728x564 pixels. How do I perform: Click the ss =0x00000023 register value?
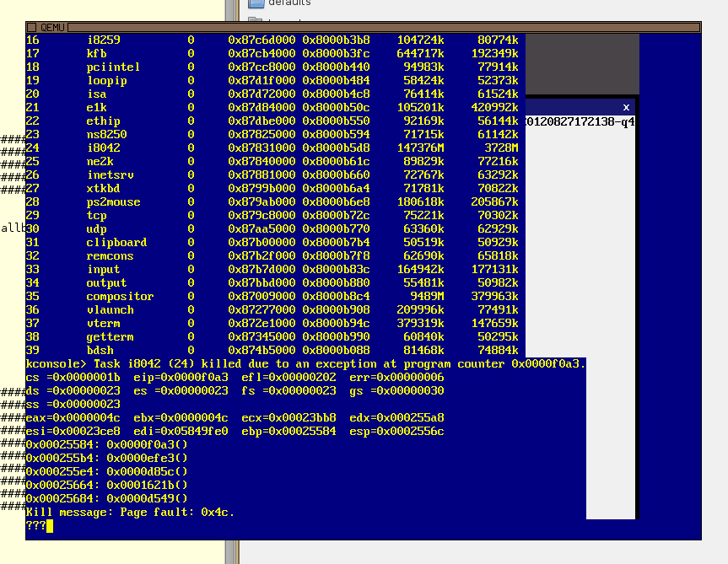coord(73,404)
